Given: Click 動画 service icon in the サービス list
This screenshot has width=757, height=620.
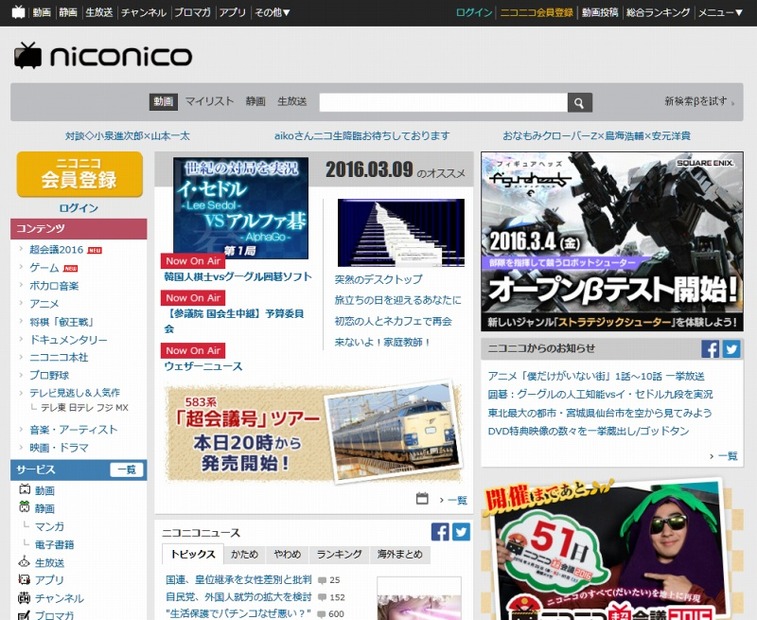Looking at the screenshot, I should point(24,490).
